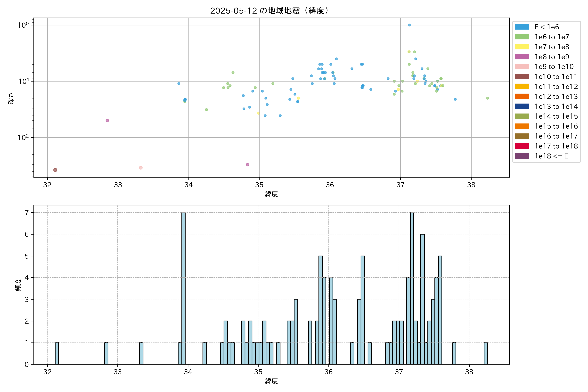The width and height of the screenshot is (588, 392).
Task: Click the red 1e17 to 1e18 swatch
Action: [522, 146]
